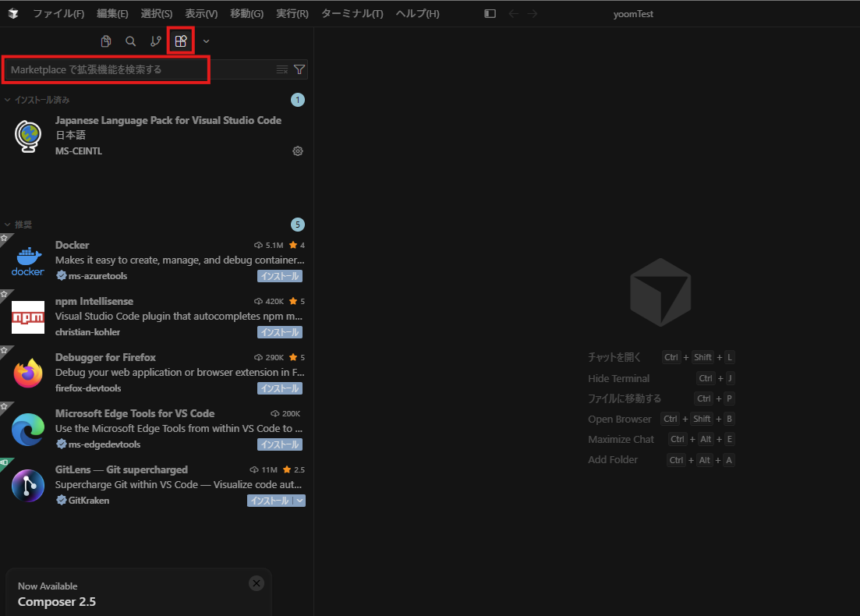
Task: Click Add Folder shortcut hint
Action: click(x=661, y=460)
